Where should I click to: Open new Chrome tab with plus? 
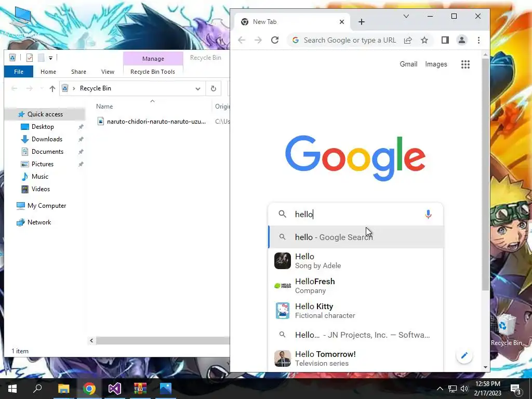[362, 22]
